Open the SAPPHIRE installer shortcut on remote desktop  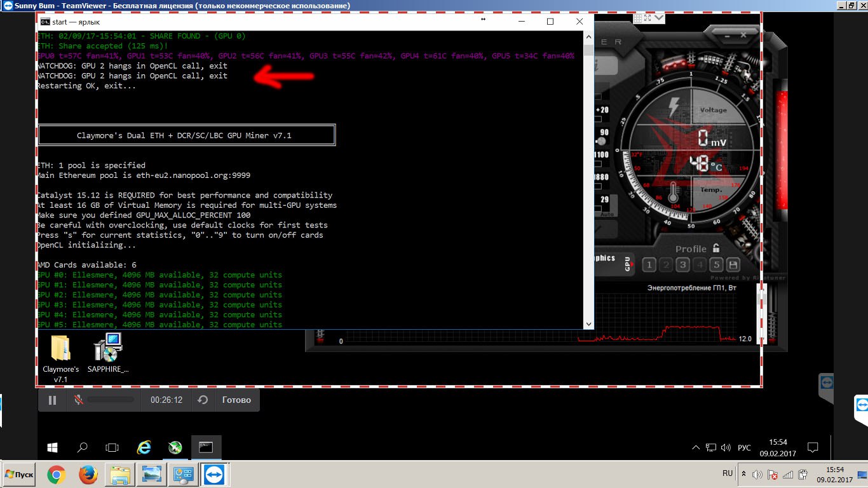[108, 354]
